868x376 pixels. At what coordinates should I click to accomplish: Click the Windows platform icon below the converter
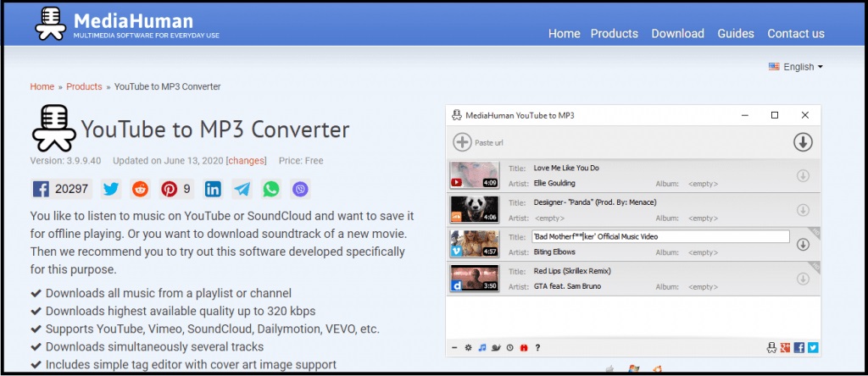(x=634, y=370)
